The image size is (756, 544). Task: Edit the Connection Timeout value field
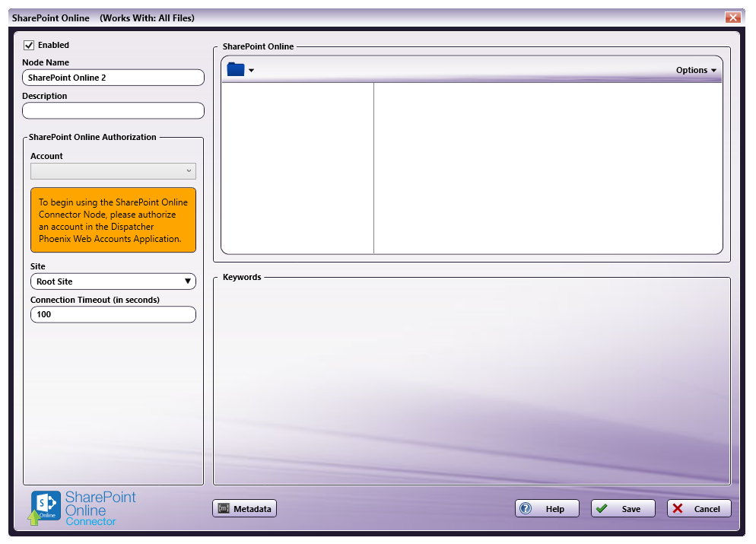113,314
